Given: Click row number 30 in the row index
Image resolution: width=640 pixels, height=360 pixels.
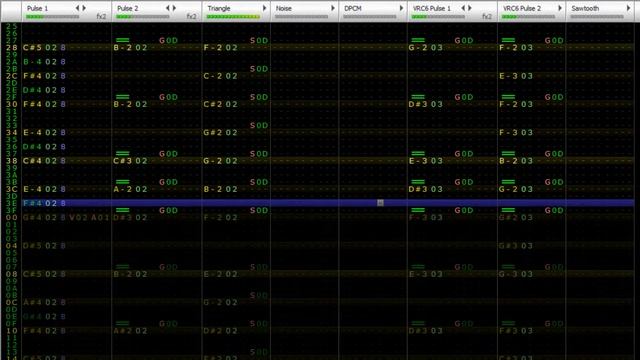Looking at the screenshot, I should click(11, 104).
